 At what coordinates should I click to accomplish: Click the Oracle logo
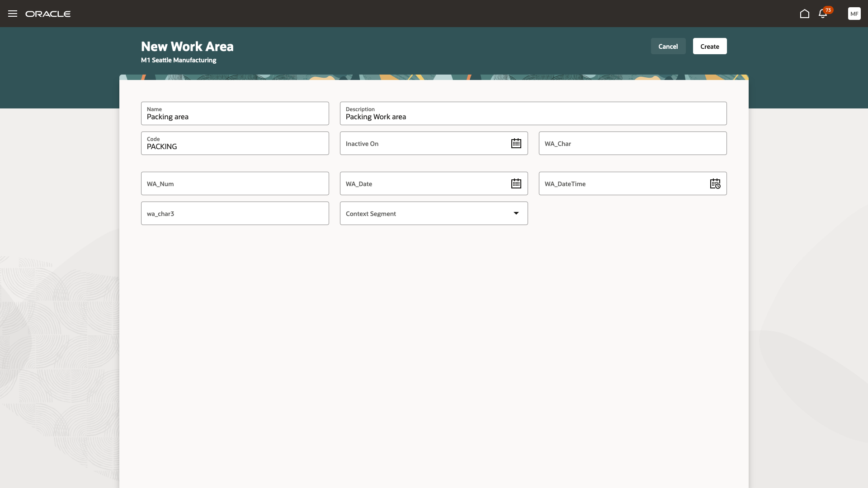pyautogui.click(x=48, y=14)
